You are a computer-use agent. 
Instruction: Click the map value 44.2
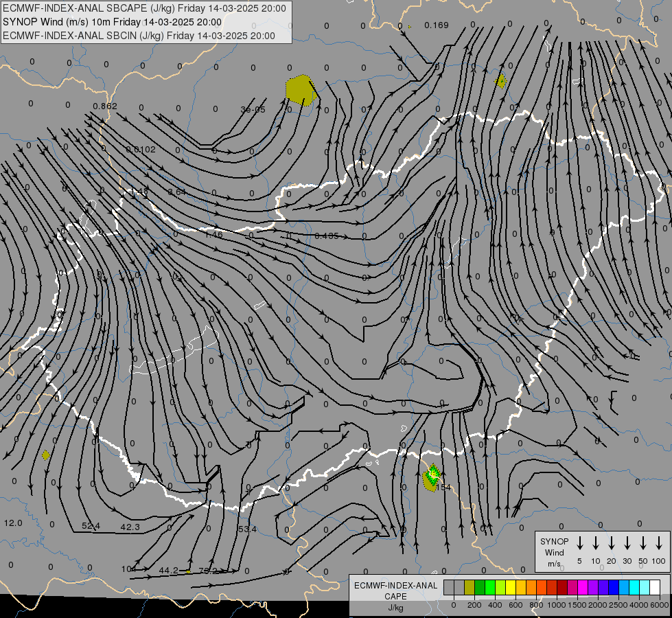[168, 571]
